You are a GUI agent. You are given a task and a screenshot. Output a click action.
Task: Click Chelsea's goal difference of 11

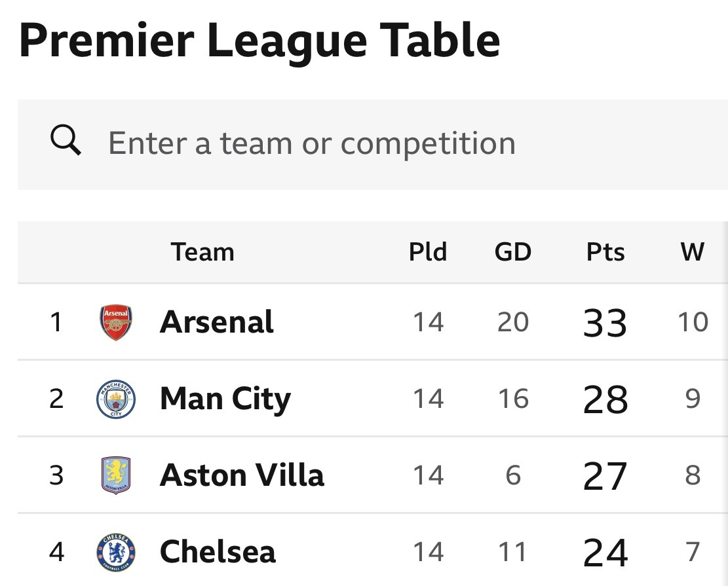513,553
